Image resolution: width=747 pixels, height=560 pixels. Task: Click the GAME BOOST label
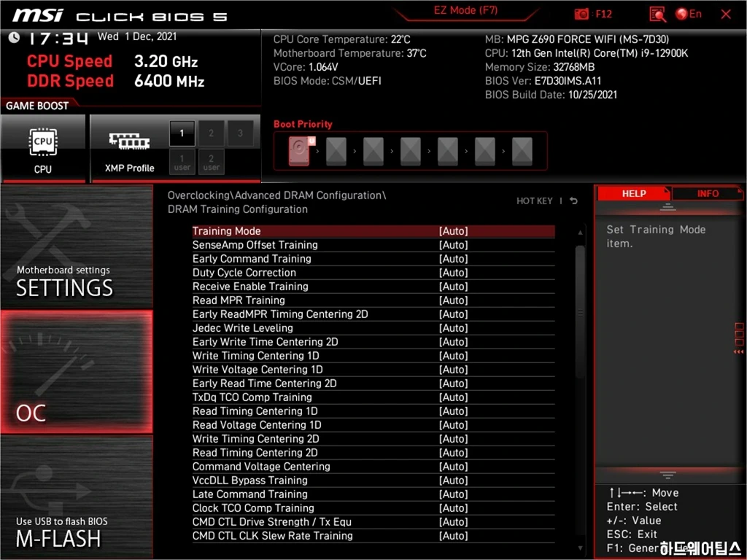37,106
